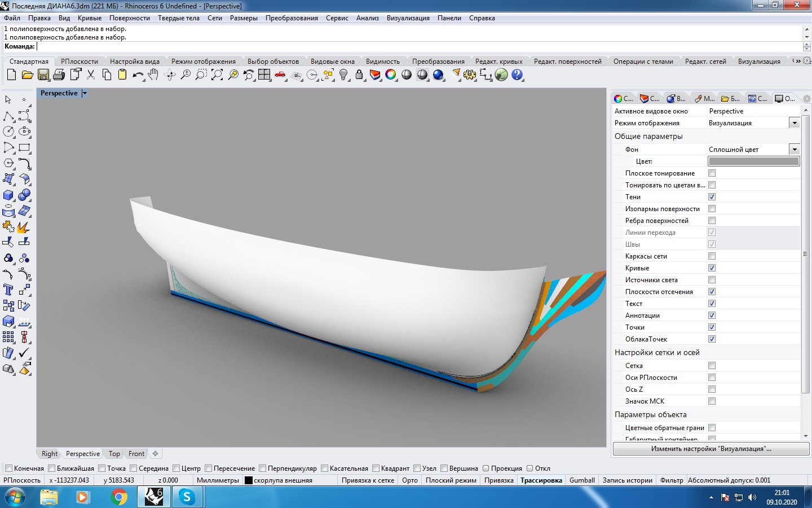Switch to the Top viewport tab
The width and height of the screenshot is (812, 508).
(x=114, y=454)
